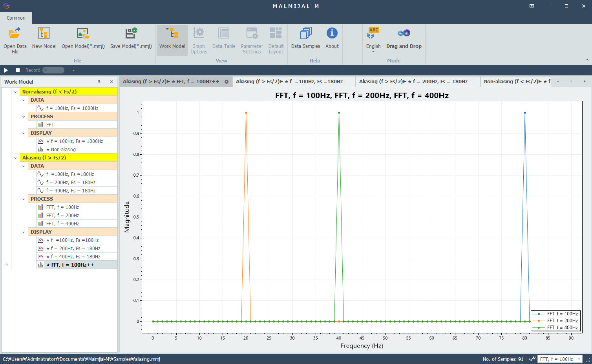This screenshot has height=364, width=592.
Task: Start playback with play button
Action: click(x=6, y=70)
